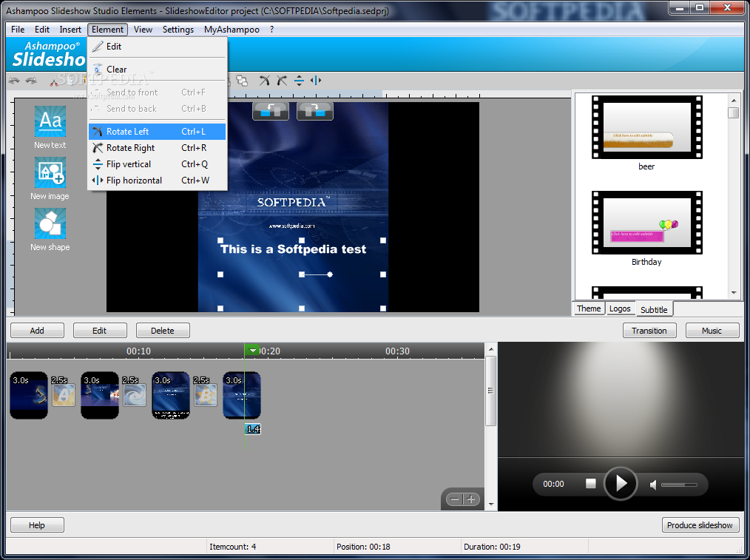Click the flip horizontal toolbar icon
This screenshot has width=750, height=560.
[316, 81]
